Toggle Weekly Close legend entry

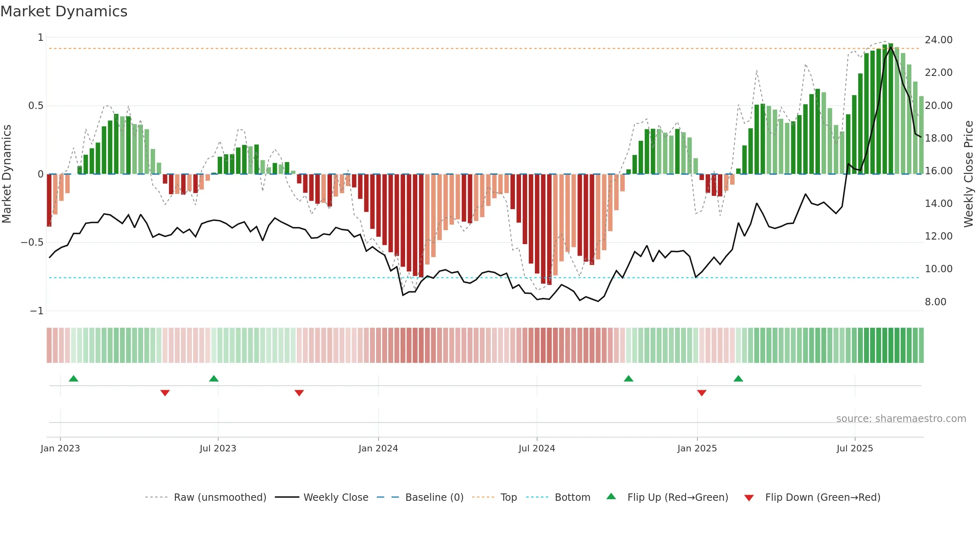coord(321,497)
